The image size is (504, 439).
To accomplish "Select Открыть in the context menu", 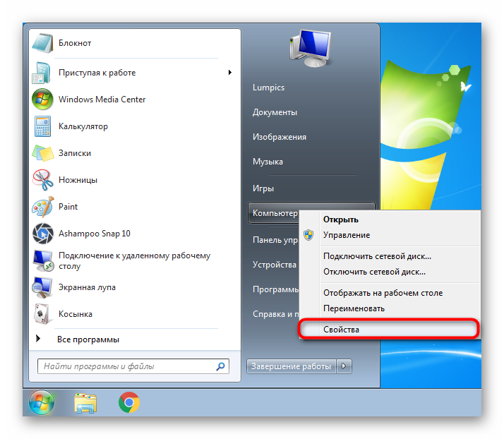I will [x=341, y=220].
